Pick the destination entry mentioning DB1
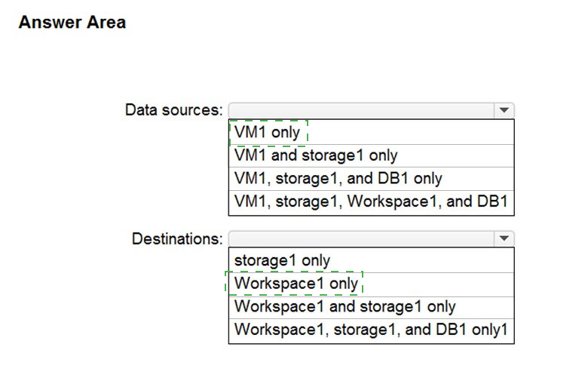This screenshot has height=387, width=588. pos(370,330)
